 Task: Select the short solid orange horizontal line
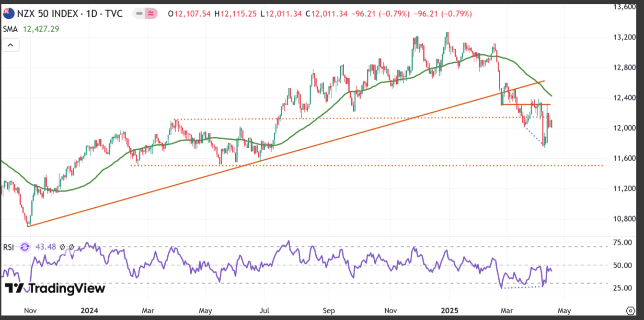pos(526,104)
